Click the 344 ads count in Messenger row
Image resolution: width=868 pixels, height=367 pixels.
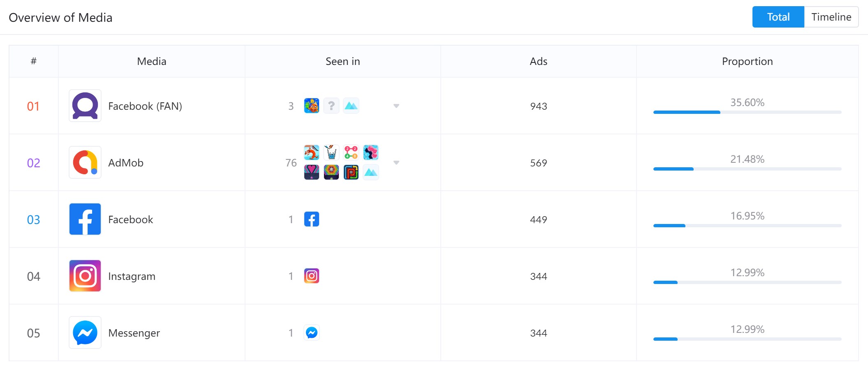click(x=539, y=333)
